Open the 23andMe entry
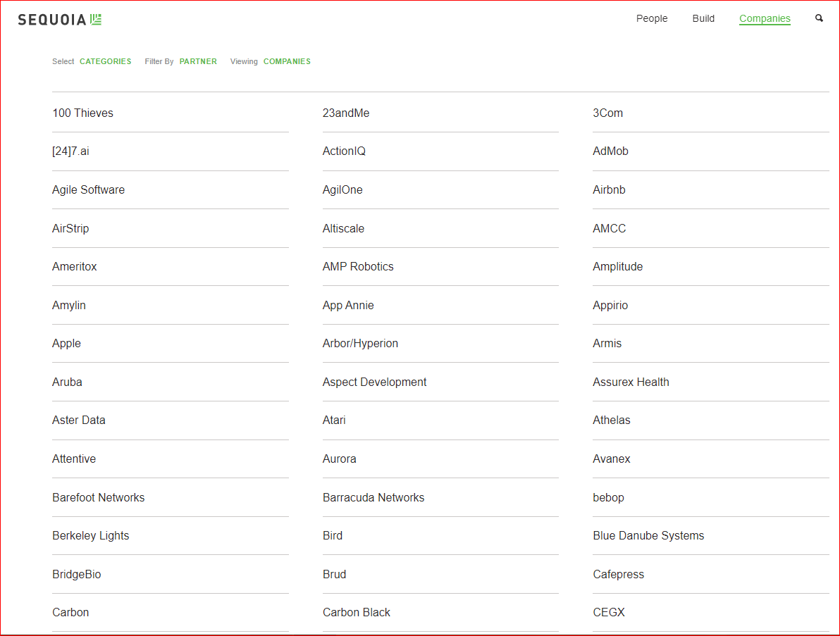Viewport: 840px width, 636px height. tap(345, 113)
